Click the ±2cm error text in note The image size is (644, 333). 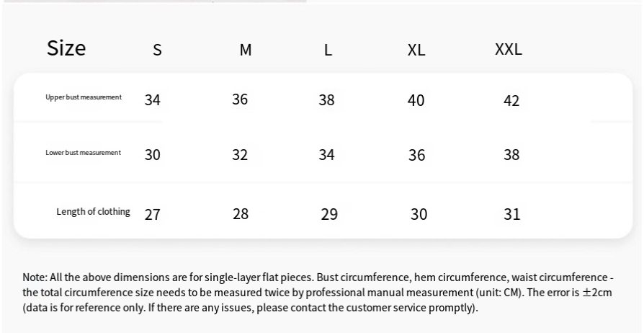point(596,293)
